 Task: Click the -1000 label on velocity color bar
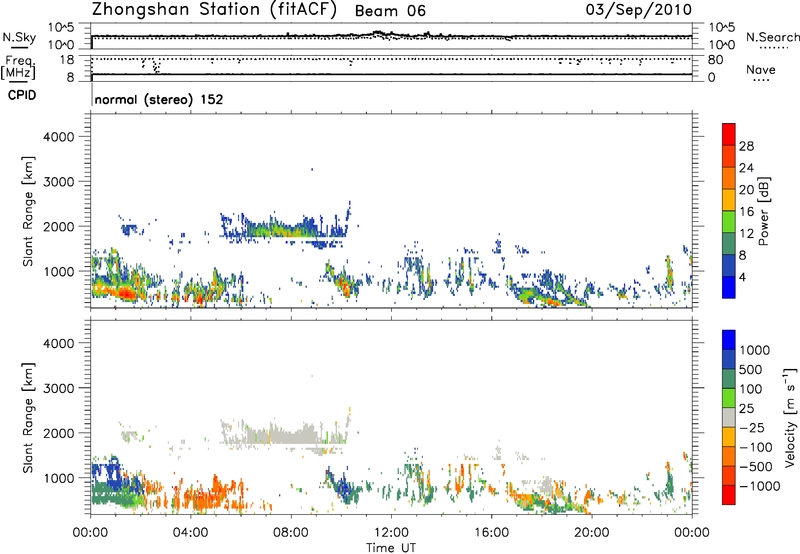tap(759, 486)
